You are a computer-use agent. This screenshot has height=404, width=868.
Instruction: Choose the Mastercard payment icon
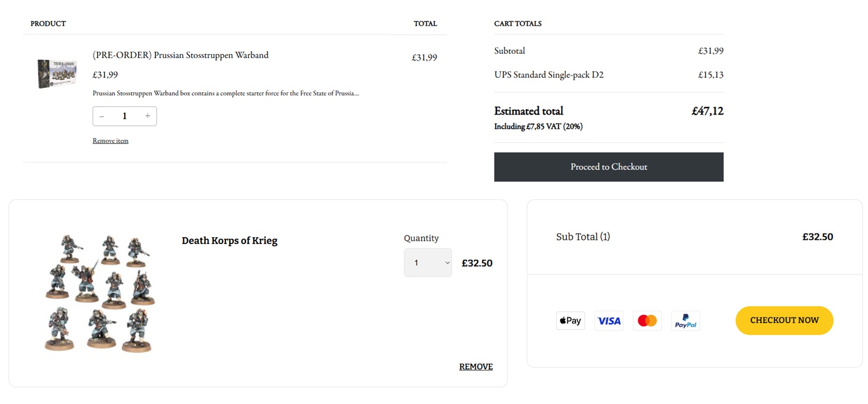[x=647, y=321]
